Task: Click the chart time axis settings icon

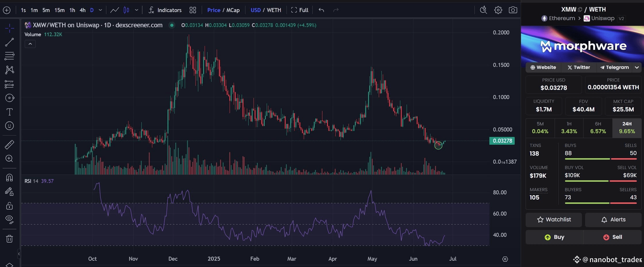Action: coord(505,259)
